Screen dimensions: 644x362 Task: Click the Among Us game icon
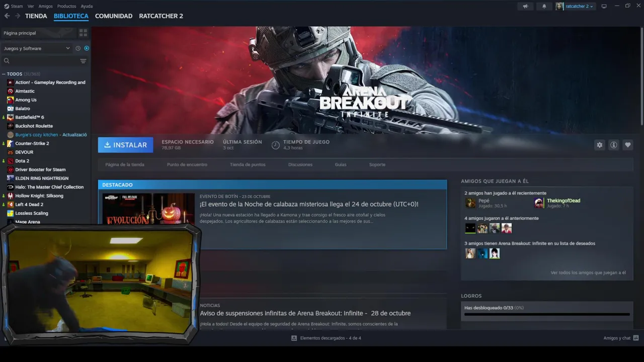pos(11,100)
